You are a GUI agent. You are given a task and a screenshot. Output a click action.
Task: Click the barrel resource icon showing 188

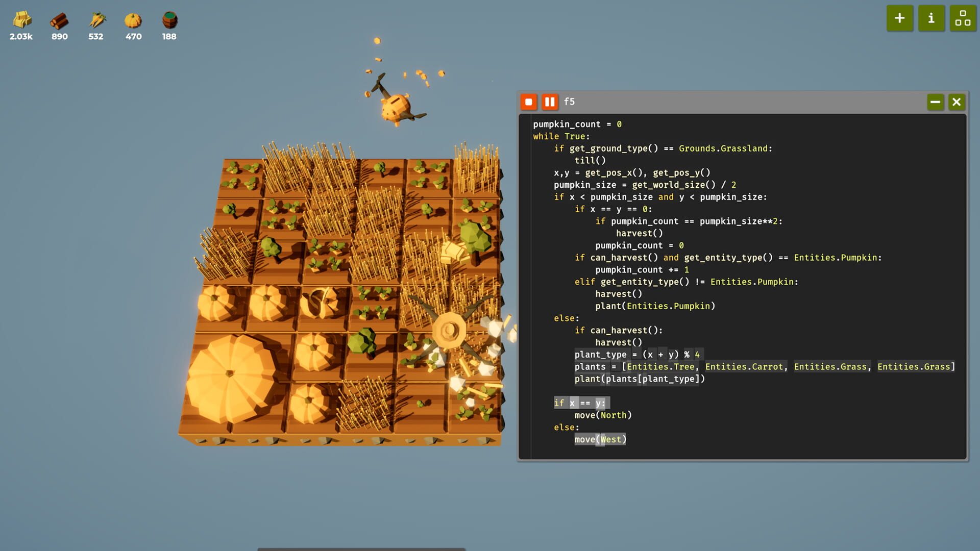click(x=168, y=19)
